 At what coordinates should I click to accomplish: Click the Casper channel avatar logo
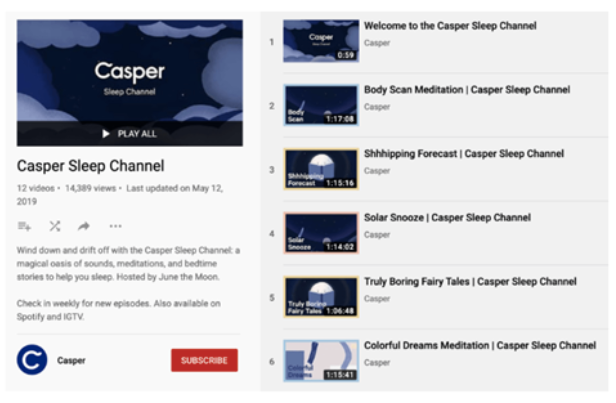32,360
